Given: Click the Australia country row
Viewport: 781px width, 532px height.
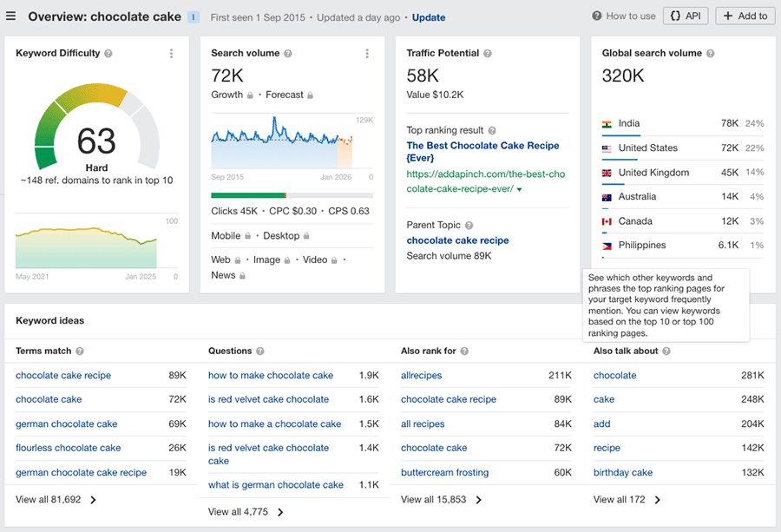Looking at the screenshot, I should coord(682,197).
